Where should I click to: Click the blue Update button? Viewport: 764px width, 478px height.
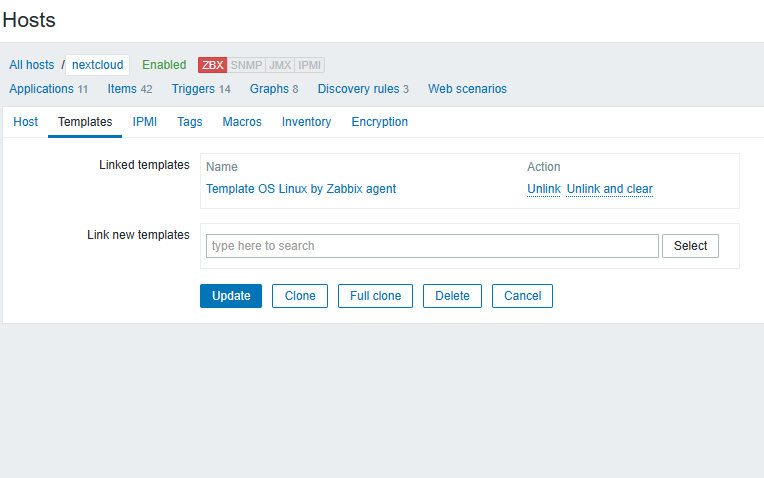point(231,296)
